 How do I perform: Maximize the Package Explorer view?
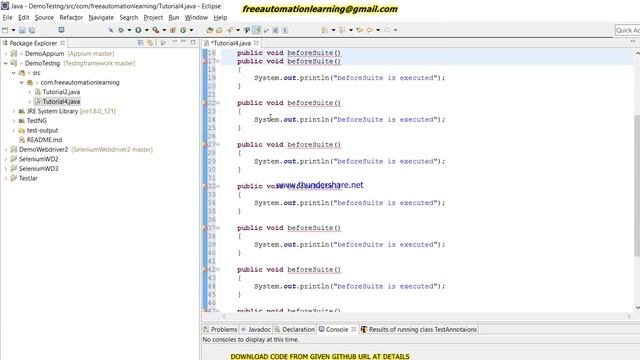pyautogui.click(x=193, y=42)
